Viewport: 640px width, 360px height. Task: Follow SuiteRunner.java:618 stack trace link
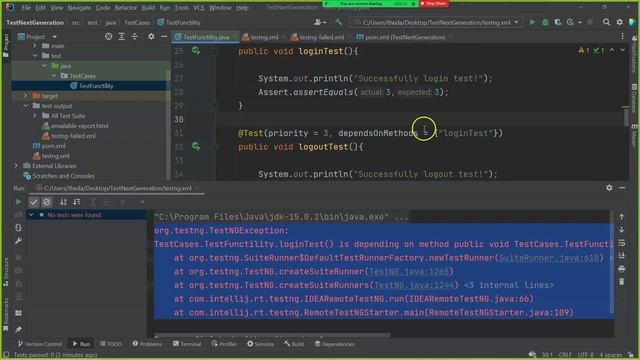click(549, 258)
